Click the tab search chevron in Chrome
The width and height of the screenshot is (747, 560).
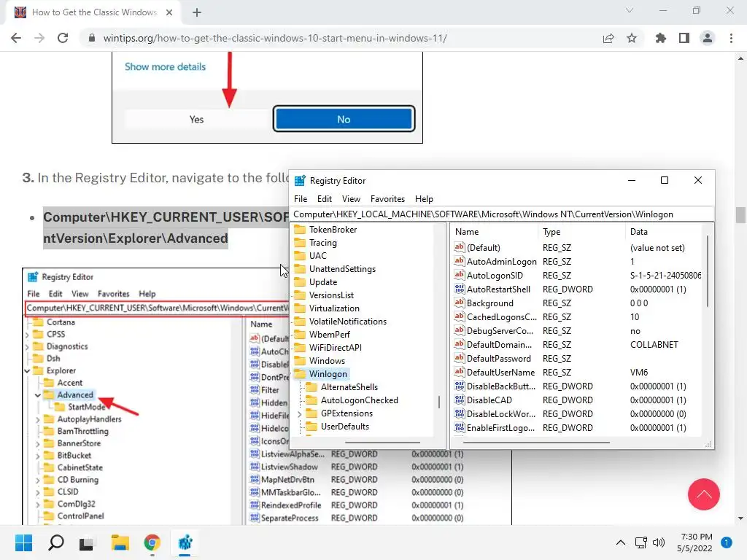[630, 10]
